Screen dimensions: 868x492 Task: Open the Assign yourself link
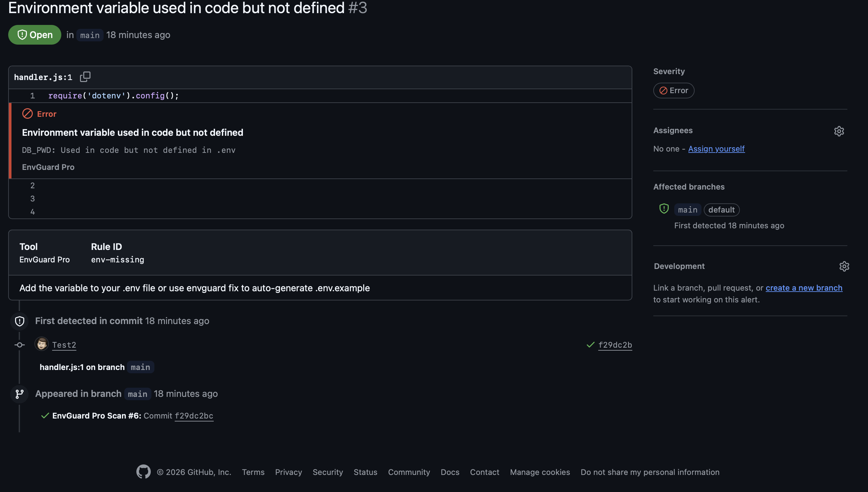click(717, 149)
